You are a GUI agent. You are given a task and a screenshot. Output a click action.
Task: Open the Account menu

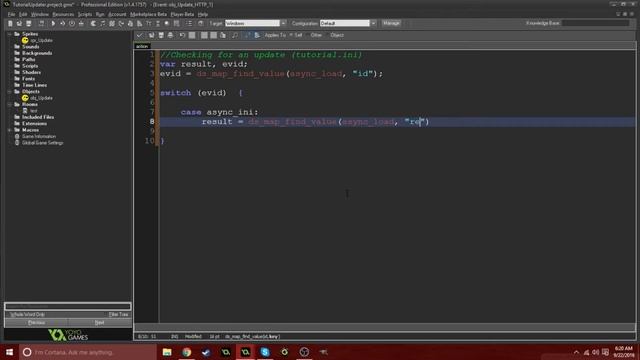(117, 14)
